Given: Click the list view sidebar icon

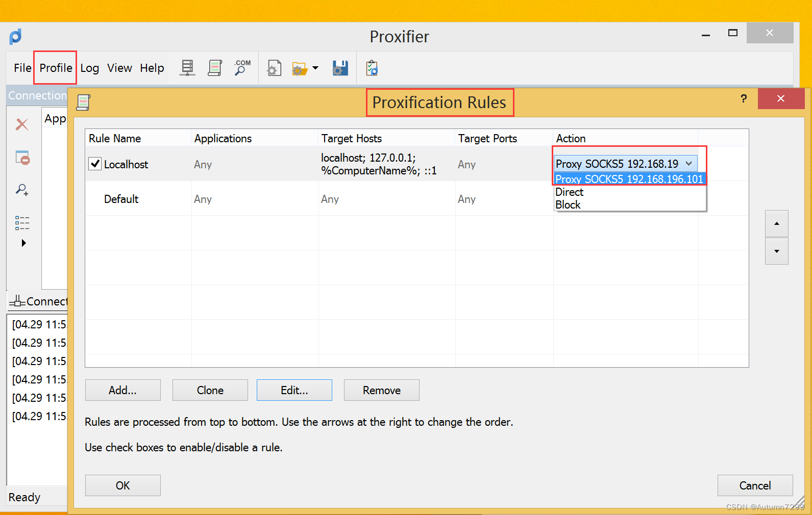Looking at the screenshot, I should point(22,223).
